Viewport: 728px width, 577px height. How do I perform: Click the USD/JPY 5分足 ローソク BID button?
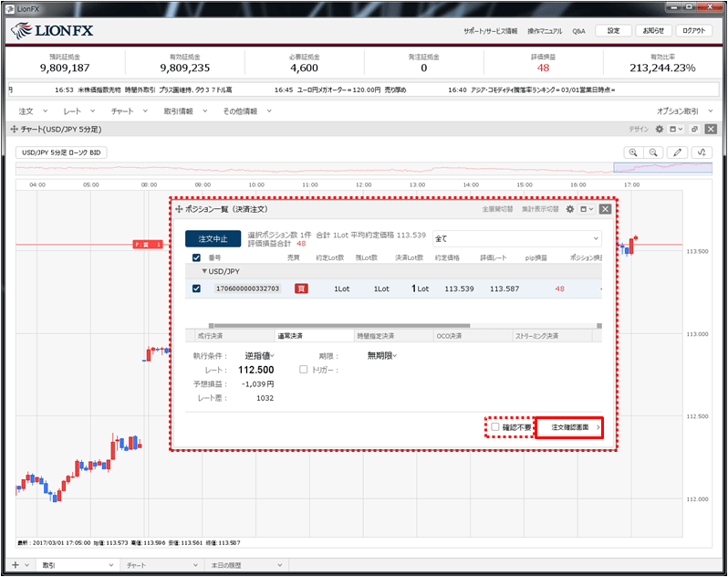click(x=61, y=152)
